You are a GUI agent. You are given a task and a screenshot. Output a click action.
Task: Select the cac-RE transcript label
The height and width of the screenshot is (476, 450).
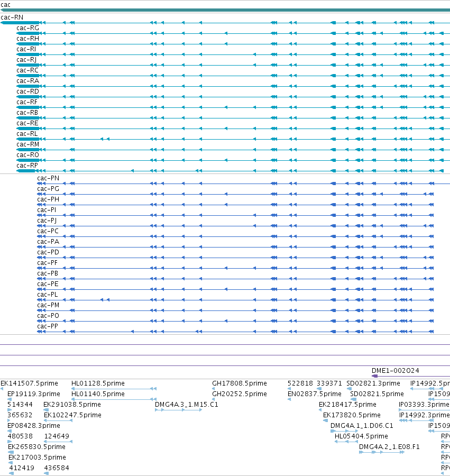tap(27, 123)
